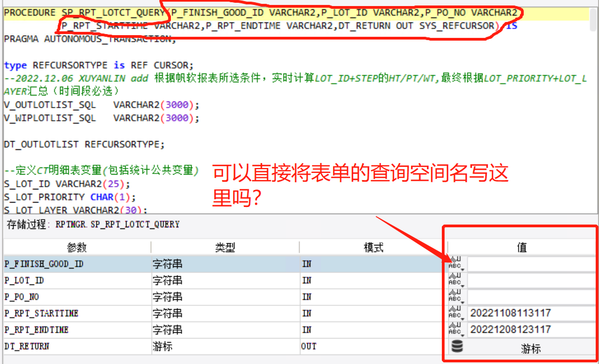Click the S_LOT_PRIORITY CHAR(1) line
The height and width of the screenshot is (364, 599).
[70, 197]
